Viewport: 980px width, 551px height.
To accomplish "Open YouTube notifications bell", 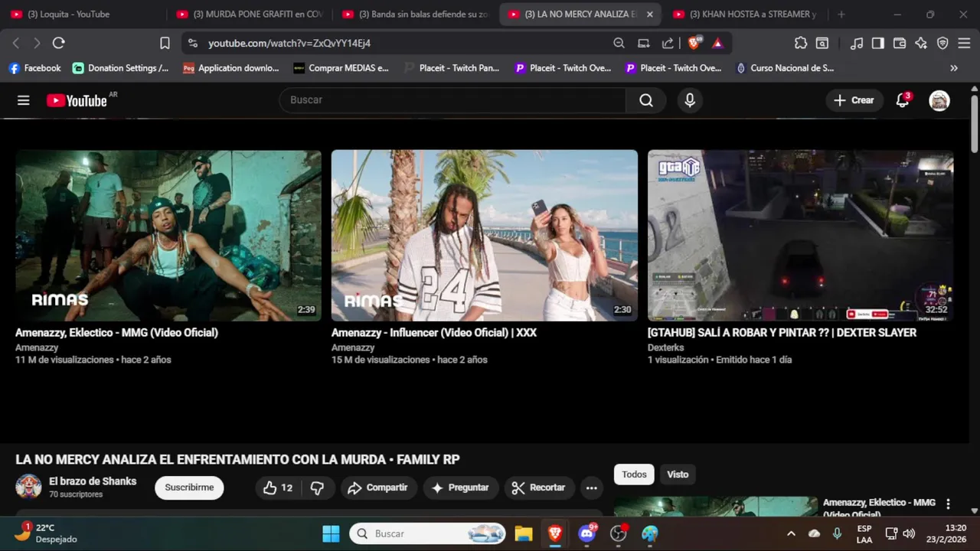I will pos(903,100).
